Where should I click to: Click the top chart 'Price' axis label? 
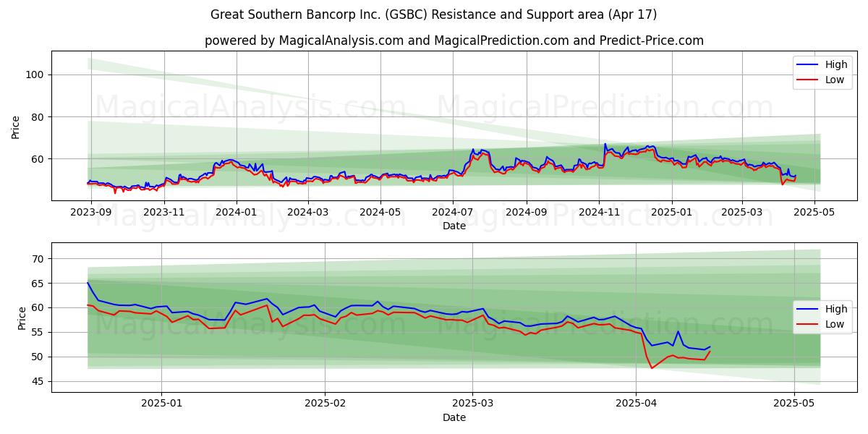pyautogui.click(x=16, y=125)
